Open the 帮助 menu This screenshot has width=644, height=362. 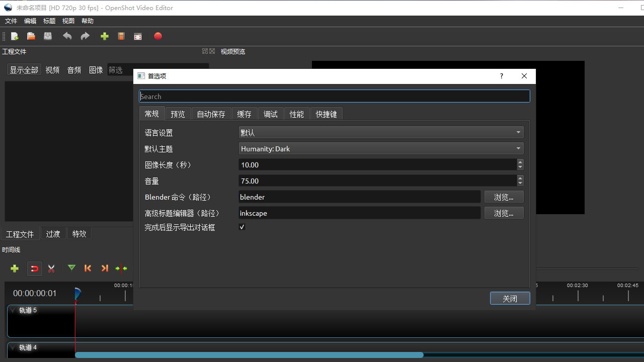point(87,21)
